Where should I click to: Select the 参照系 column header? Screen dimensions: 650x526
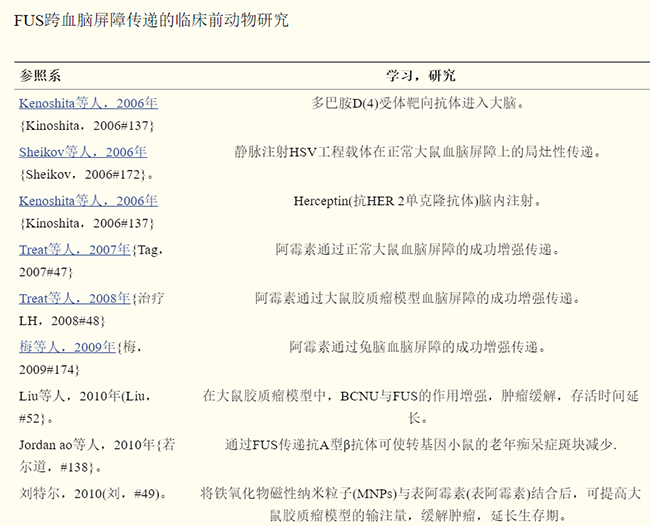[40, 76]
